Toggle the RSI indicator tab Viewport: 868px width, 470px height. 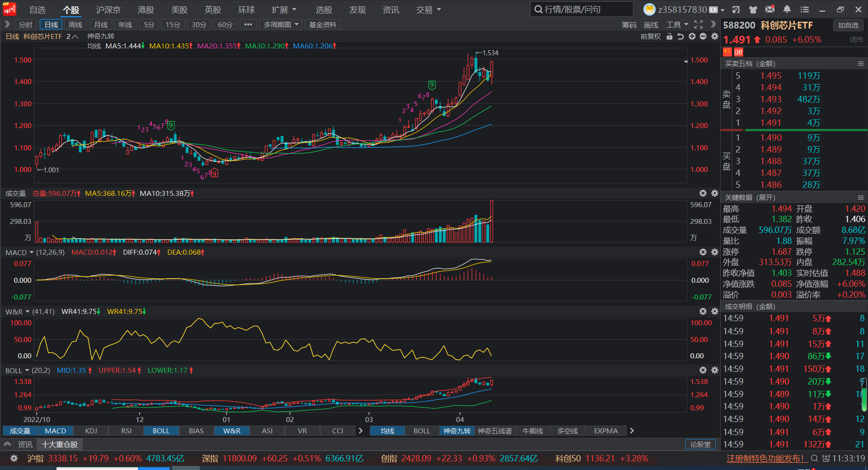click(126, 431)
